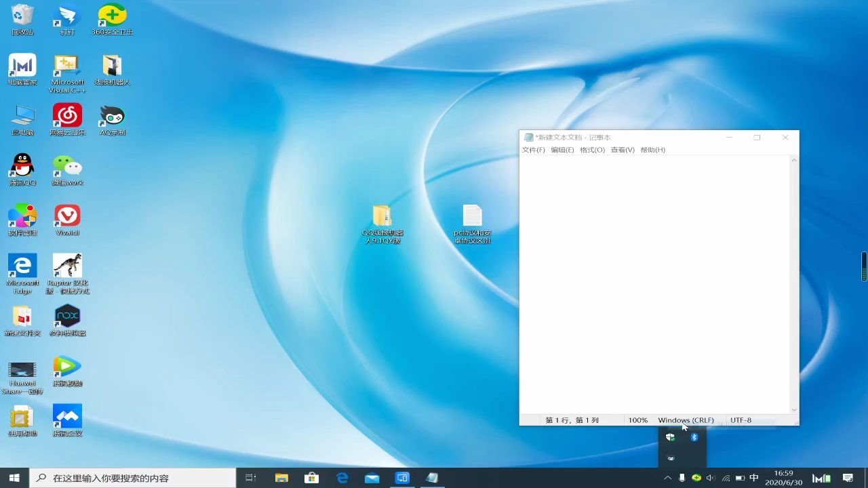Select the 腾讯视频 desktop shortcut
The image size is (868, 488).
click(x=67, y=371)
